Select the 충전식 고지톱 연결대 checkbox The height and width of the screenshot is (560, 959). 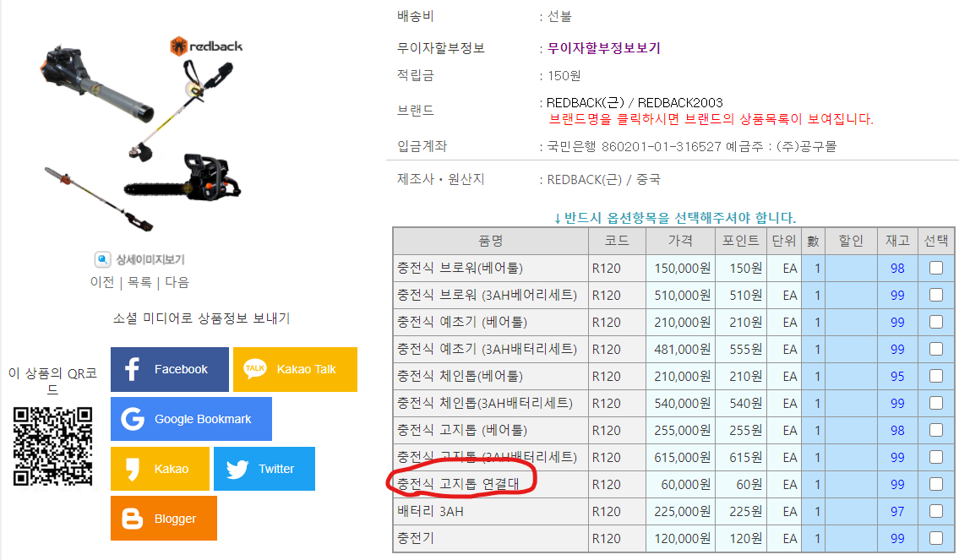pos(935,485)
